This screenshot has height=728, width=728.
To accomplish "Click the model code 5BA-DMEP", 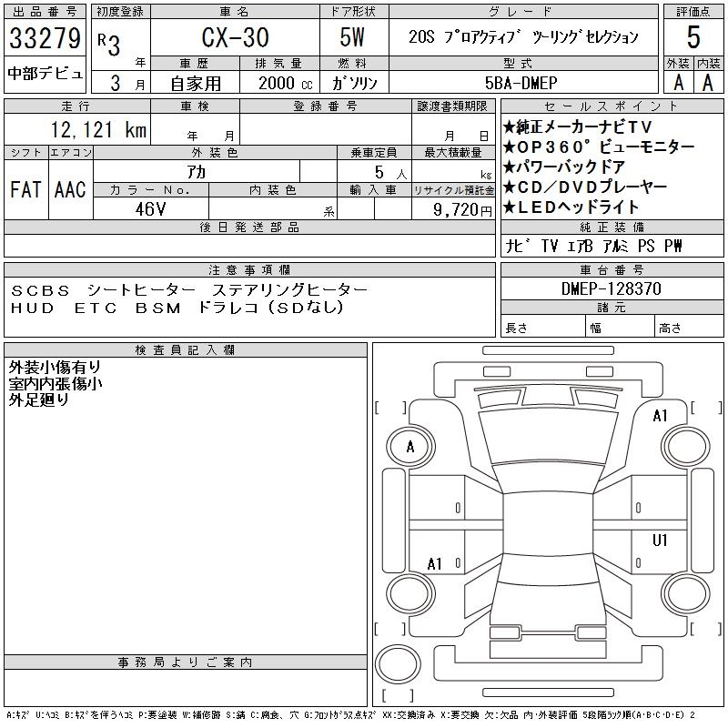I will pyautogui.click(x=521, y=83).
